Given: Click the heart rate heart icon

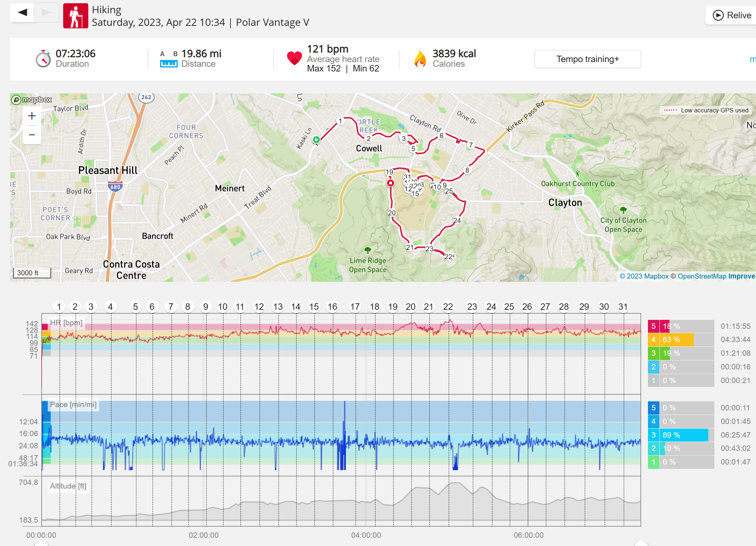Looking at the screenshot, I should coord(294,58).
